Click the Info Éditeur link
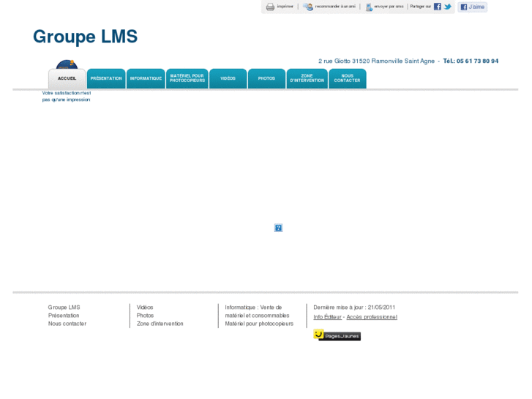Viewport: 532px width, 399px height. 327,317
